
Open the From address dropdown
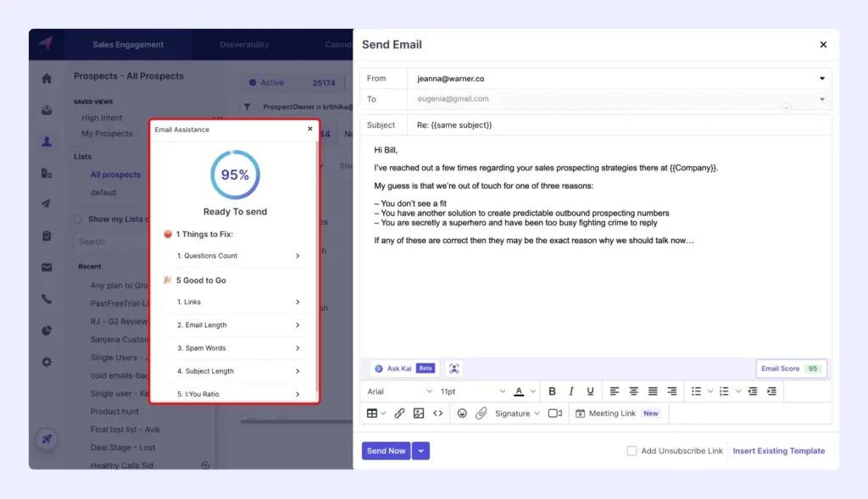click(x=821, y=77)
